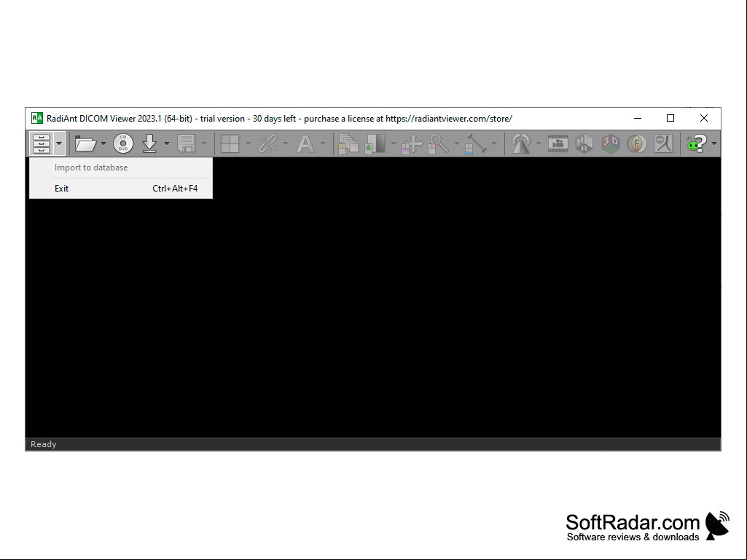Expand the rotate image dropdown arrow

pyautogui.click(x=539, y=143)
